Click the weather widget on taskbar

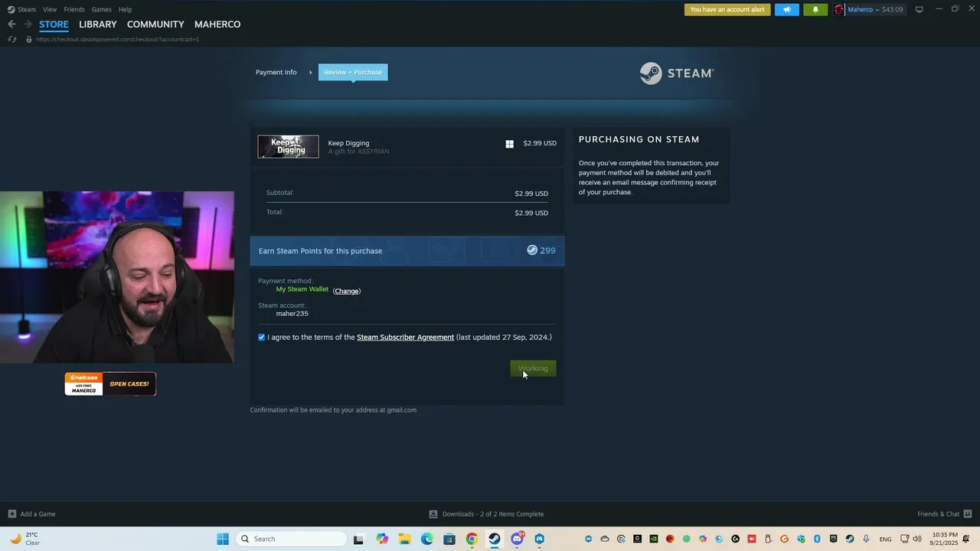24,539
